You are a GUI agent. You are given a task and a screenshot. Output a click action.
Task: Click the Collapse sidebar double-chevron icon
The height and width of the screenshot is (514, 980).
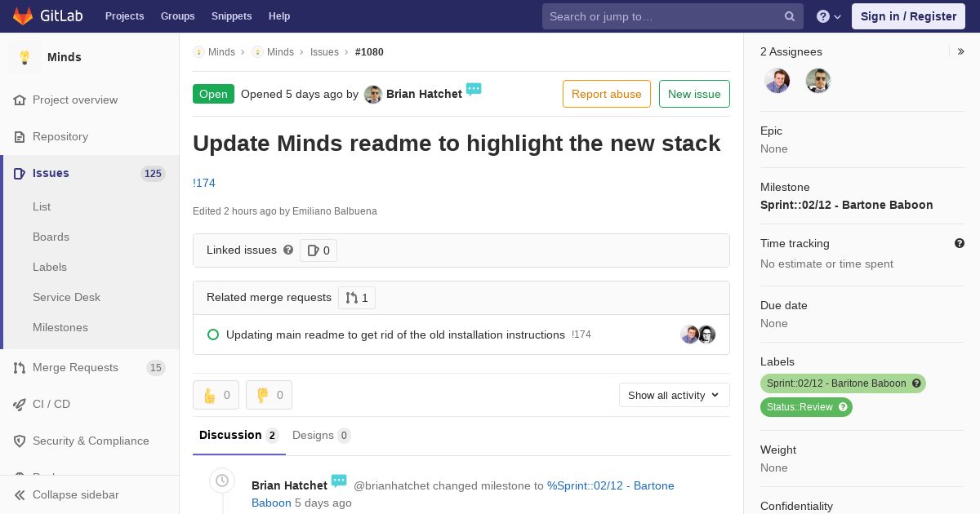point(20,495)
